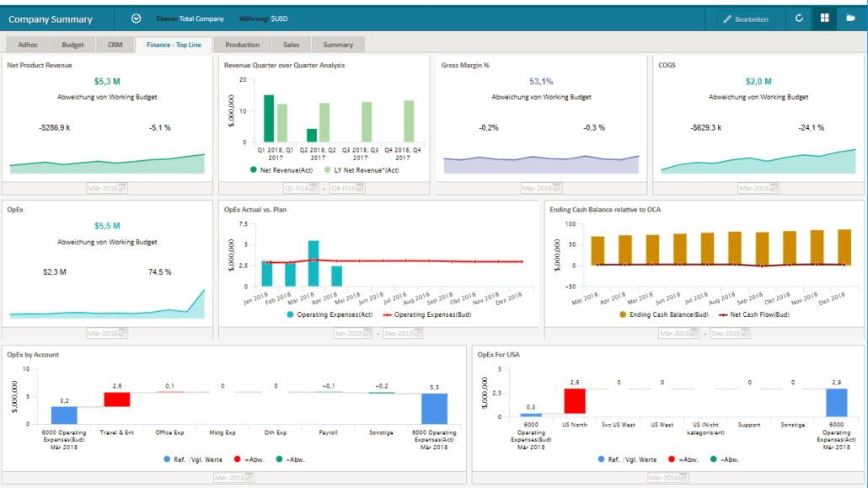Switch to the Budget tab
The image size is (868, 488).
click(72, 45)
